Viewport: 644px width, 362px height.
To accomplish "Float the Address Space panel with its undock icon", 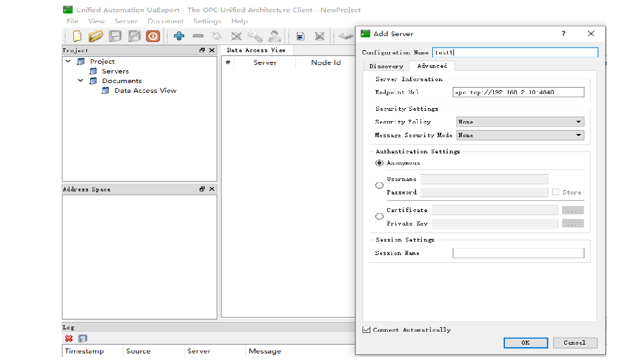I will 202,189.
